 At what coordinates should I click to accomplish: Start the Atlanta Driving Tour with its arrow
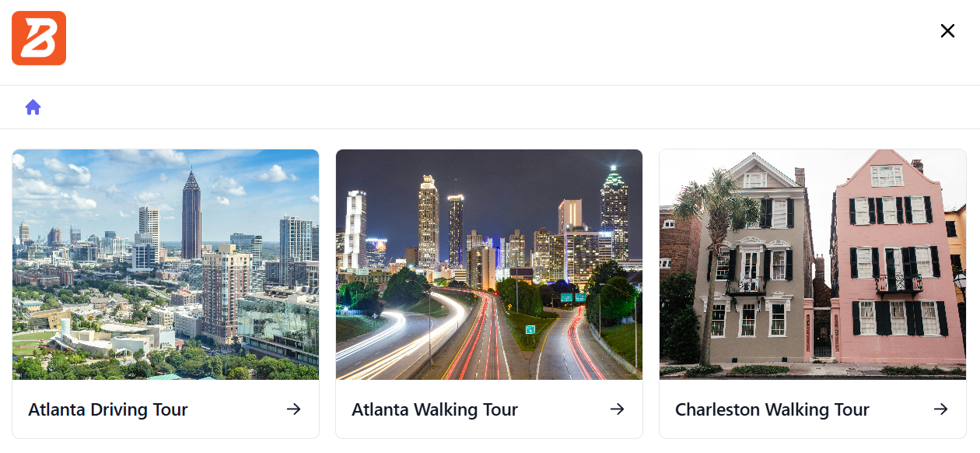click(293, 409)
